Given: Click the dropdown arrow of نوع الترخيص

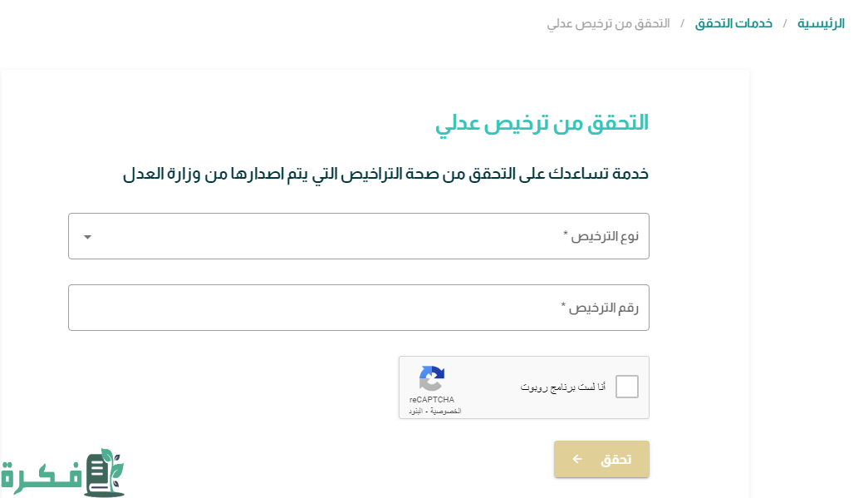Looking at the screenshot, I should pos(87,237).
